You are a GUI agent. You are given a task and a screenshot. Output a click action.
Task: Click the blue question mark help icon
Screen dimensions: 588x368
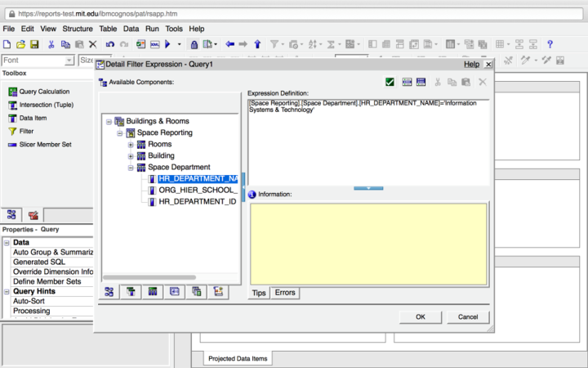[x=550, y=44]
